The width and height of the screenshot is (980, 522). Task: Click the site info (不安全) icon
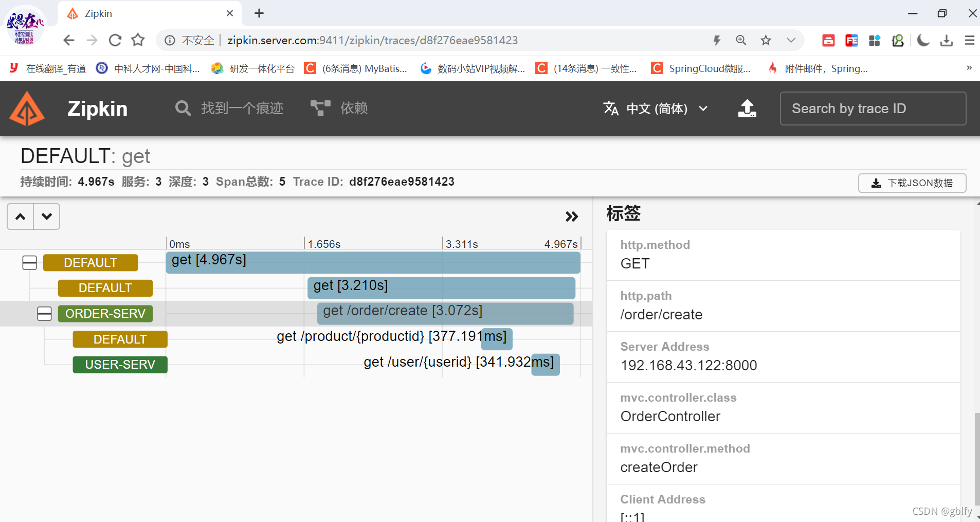tap(170, 40)
